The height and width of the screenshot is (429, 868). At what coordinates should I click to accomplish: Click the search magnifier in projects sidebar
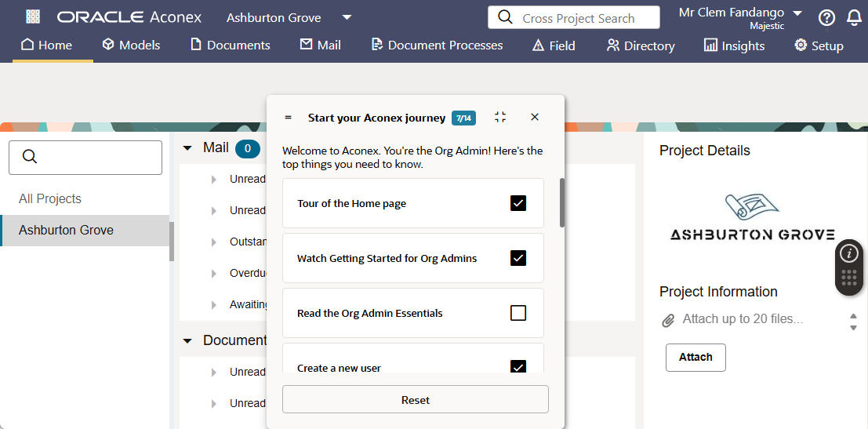pyautogui.click(x=30, y=157)
